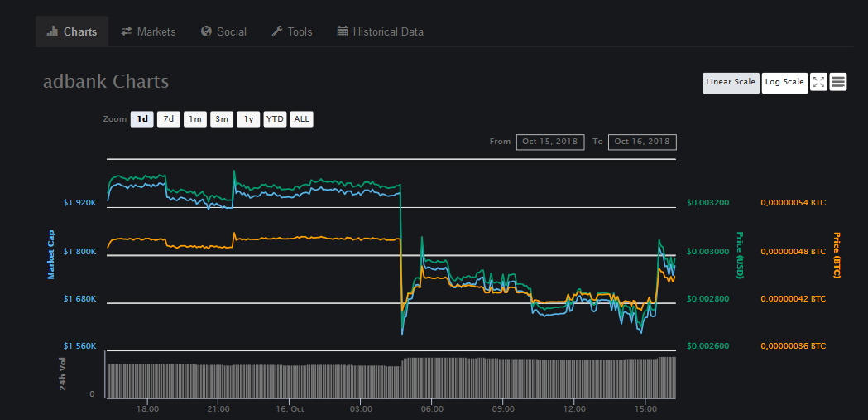
Task: Open the Markets tab
Action: [148, 31]
